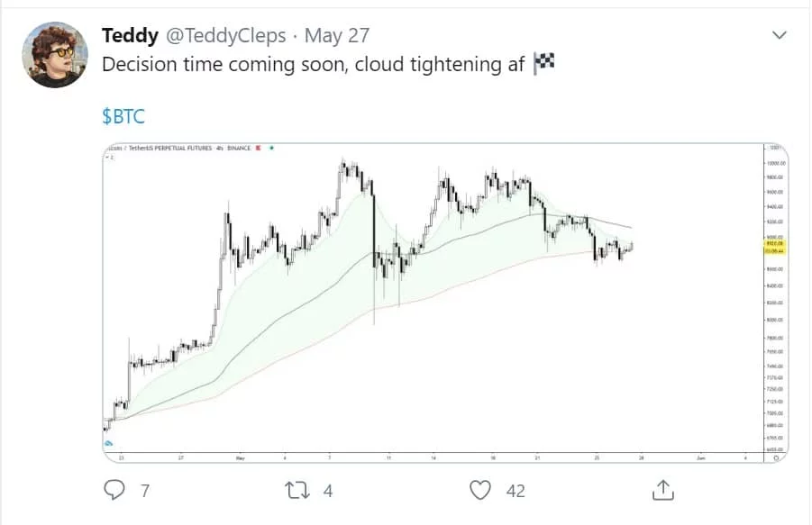Image resolution: width=812 pixels, height=525 pixels.
Task: Click the green status dot in chart header
Action: (x=271, y=148)
